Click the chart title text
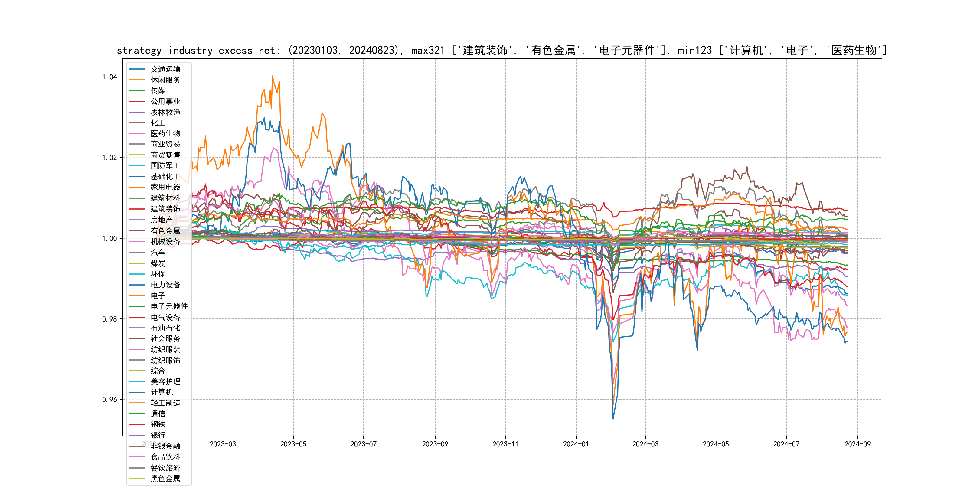This screenshot has width=980, height=490. [501, 50]
